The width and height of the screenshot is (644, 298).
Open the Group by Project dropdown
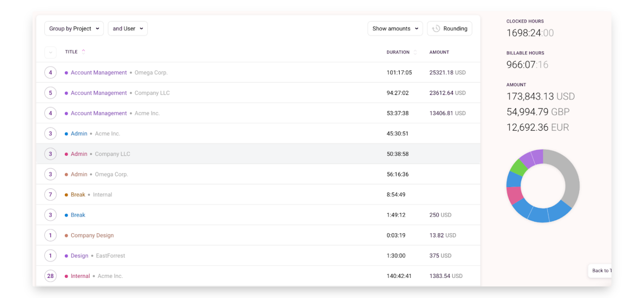73,28
